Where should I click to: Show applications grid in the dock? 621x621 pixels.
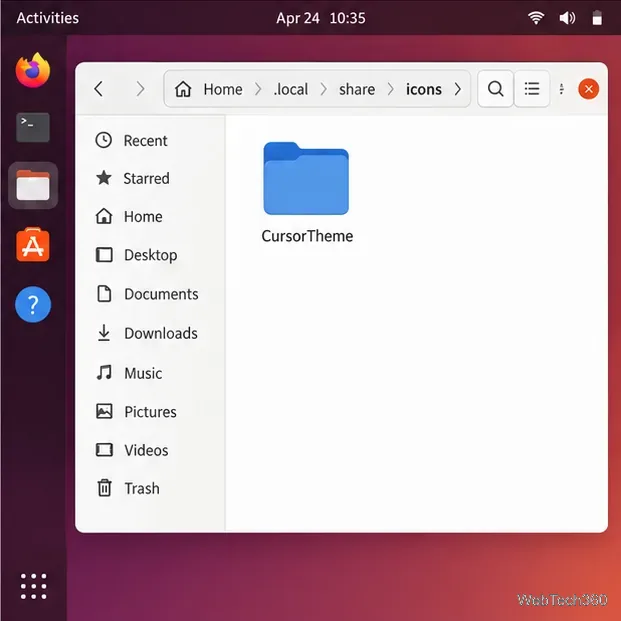click(33, 586)
